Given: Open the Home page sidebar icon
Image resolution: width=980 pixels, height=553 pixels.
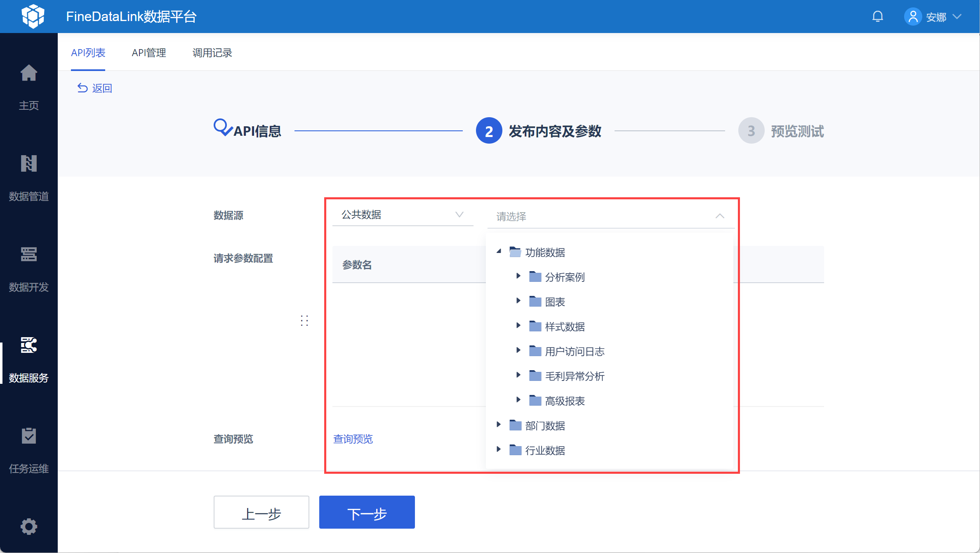Looking at the screenshot, I should pos(28,73).
